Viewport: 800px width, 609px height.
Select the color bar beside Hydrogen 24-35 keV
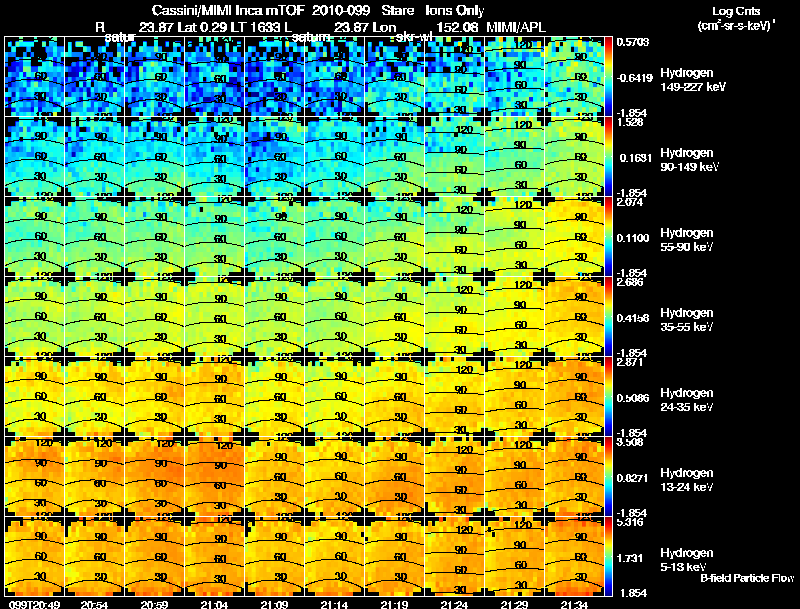pyautogui.click(x=609, y=396)
